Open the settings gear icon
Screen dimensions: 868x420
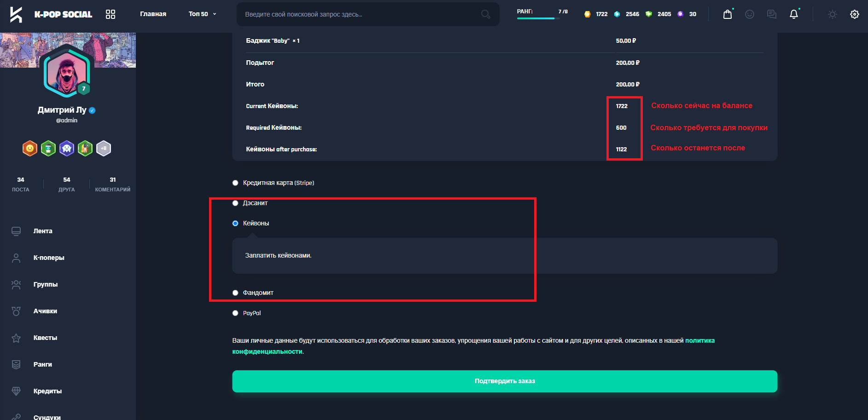point(854,14)
